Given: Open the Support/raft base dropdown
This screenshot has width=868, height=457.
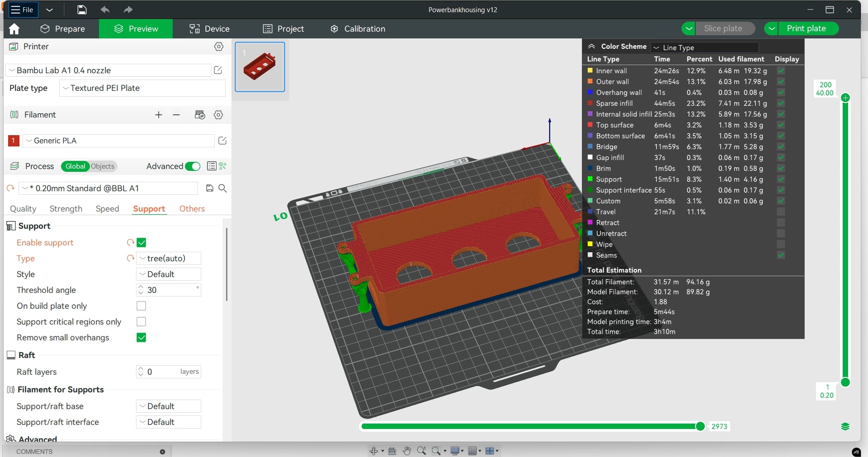Looking at the screenshot, I should coord(169,406).
